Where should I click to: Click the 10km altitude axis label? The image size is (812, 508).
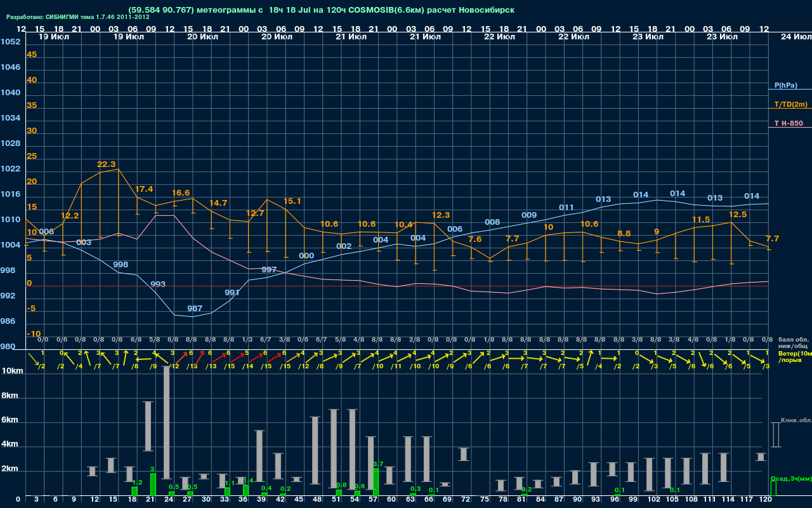click(13, 371)
